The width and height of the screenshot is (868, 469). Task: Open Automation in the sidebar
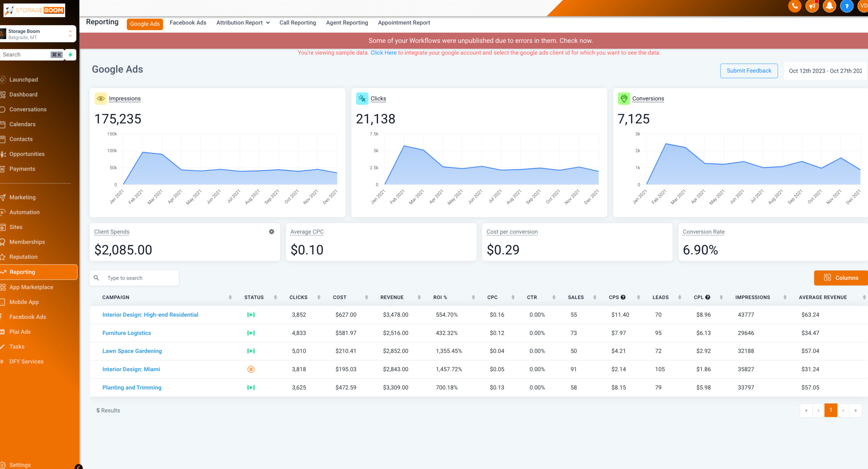[24, 212]
